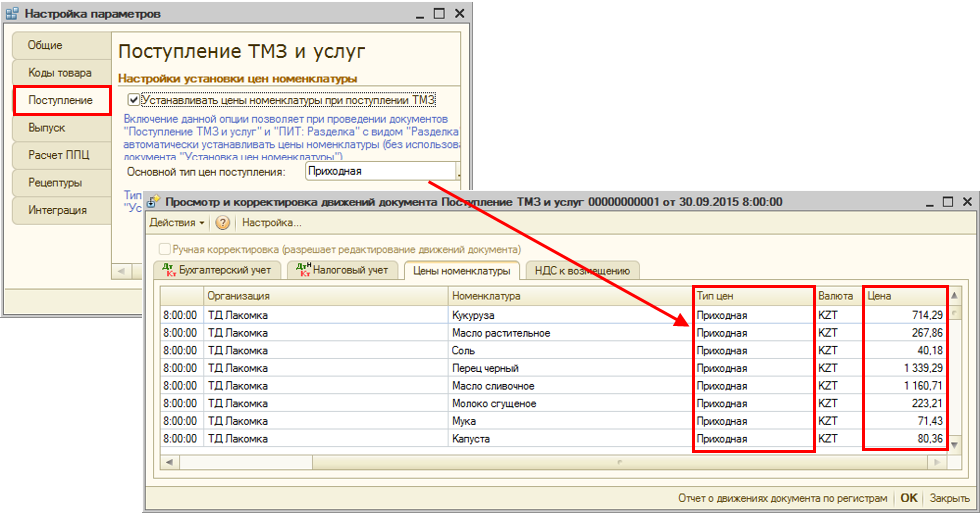Select the Рецептуры section in sidebar
Image resolution: width=980 pixels, height=515 pixels.
(55, 183)
